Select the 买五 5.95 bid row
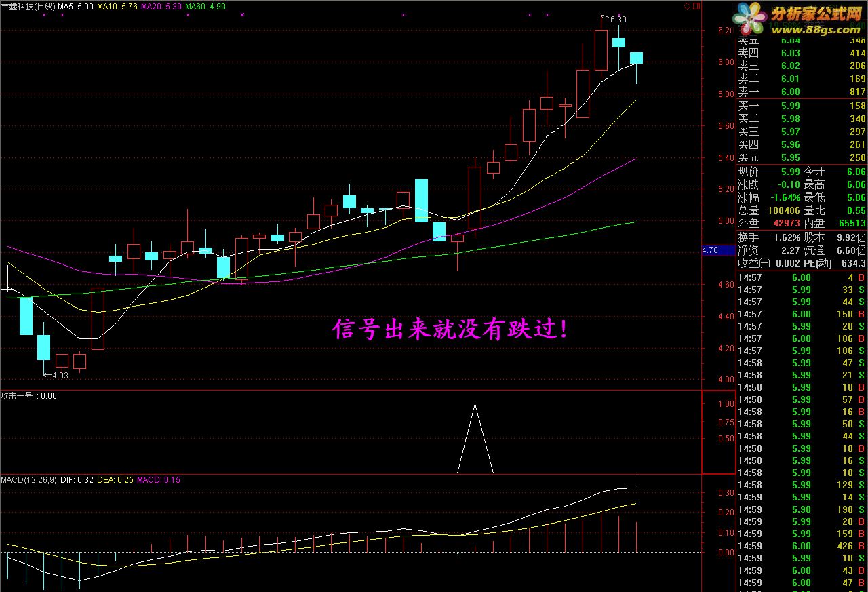The height and width of the screenshot is (592, 868). coord(802,157)
